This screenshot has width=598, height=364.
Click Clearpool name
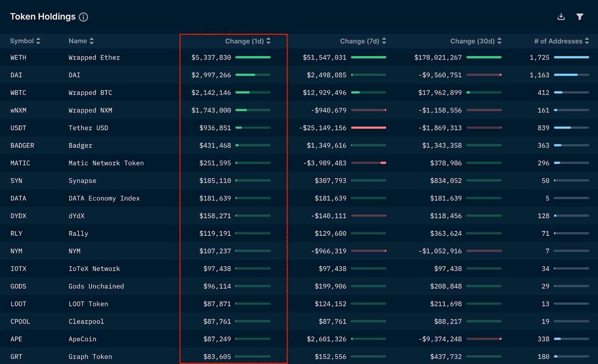[86, 321]
